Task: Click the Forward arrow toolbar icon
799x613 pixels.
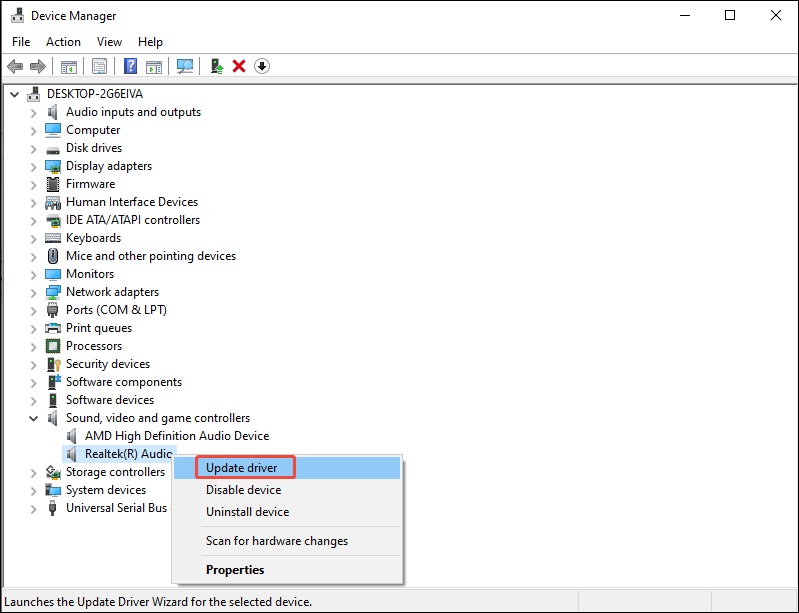Action: [38, 66]
